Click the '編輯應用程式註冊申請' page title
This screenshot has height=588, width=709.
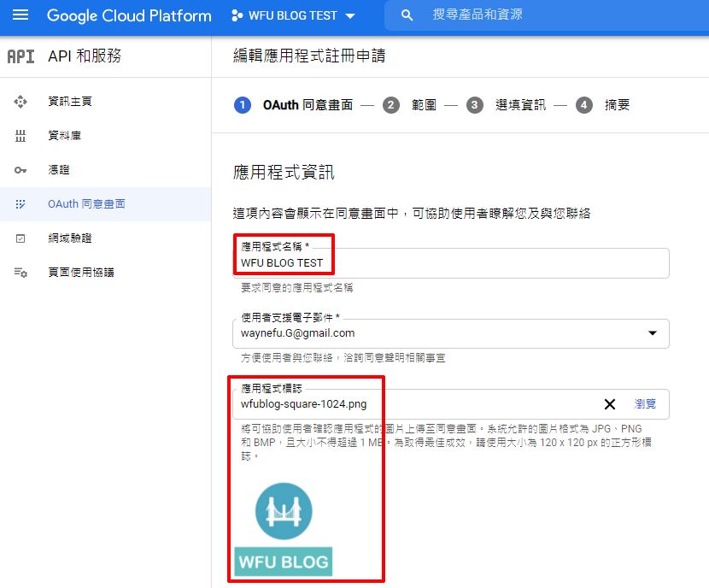pos(309,56)
